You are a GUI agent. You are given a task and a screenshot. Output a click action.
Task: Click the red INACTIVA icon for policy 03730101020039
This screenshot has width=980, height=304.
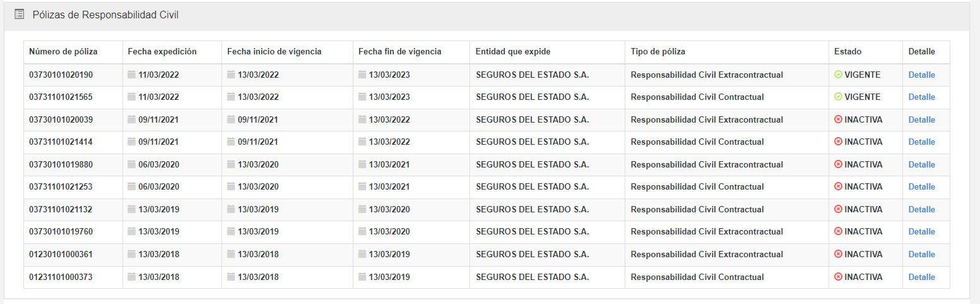[x=838, y=119]
